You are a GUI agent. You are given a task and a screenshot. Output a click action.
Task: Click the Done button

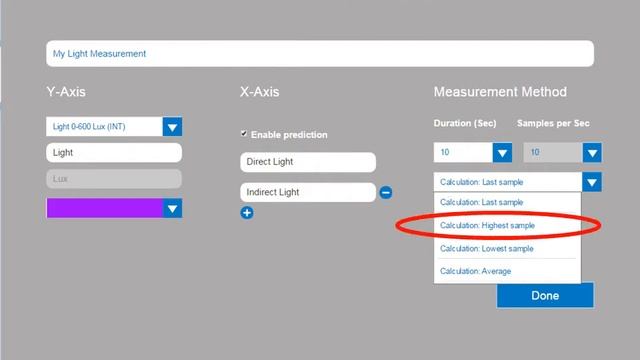coord(545,295)
